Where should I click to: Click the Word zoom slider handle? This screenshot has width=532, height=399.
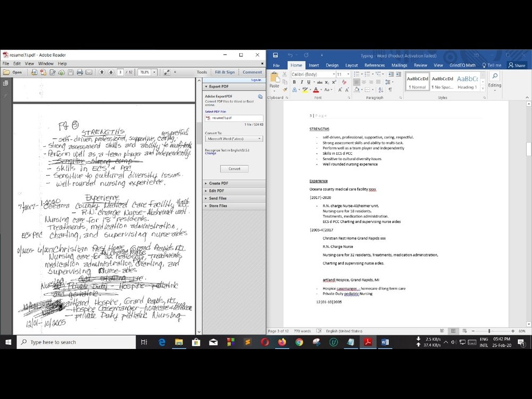(489, 331)
